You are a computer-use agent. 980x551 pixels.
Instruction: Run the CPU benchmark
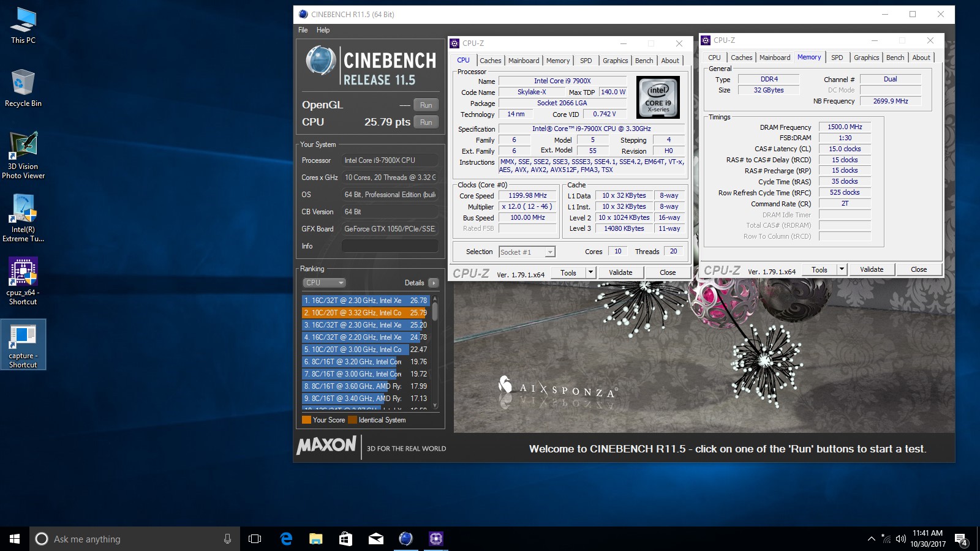point(426,122)
